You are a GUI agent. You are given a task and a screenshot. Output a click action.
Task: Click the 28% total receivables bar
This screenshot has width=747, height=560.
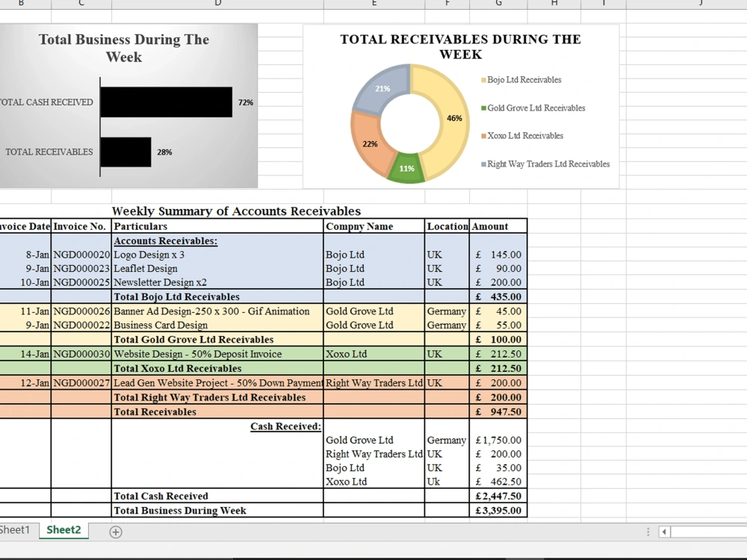[125, 152]
